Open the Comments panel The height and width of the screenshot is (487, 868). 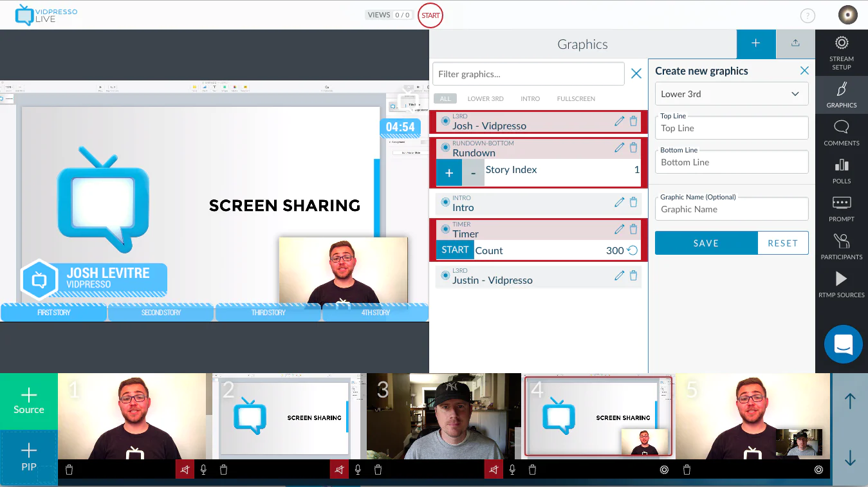pos(841,133)
